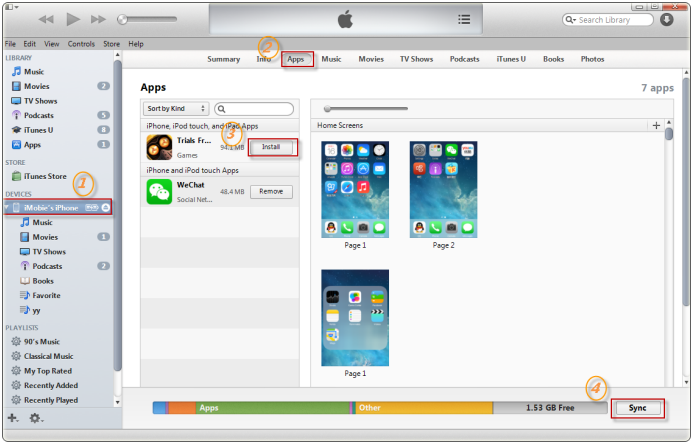Remove the WeChat app
This screenshot has width=692, height=444.
point(271,192)
